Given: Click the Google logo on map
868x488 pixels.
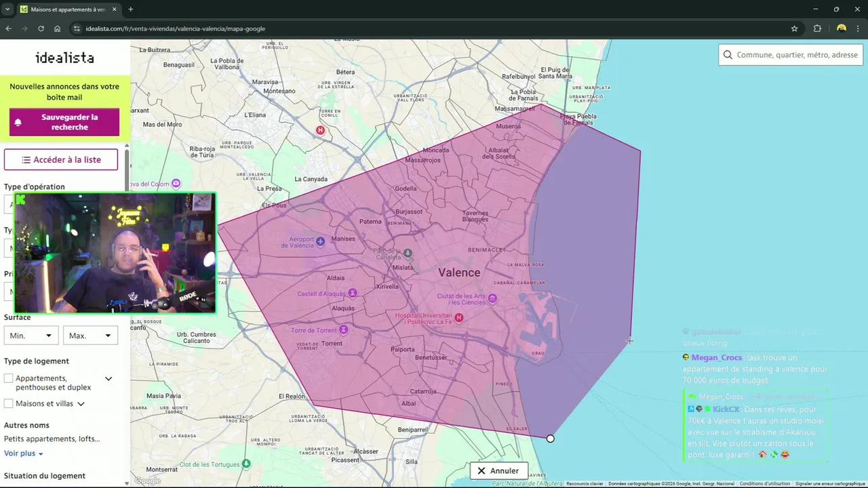Looking at the screenshot, I should [146, 481].
